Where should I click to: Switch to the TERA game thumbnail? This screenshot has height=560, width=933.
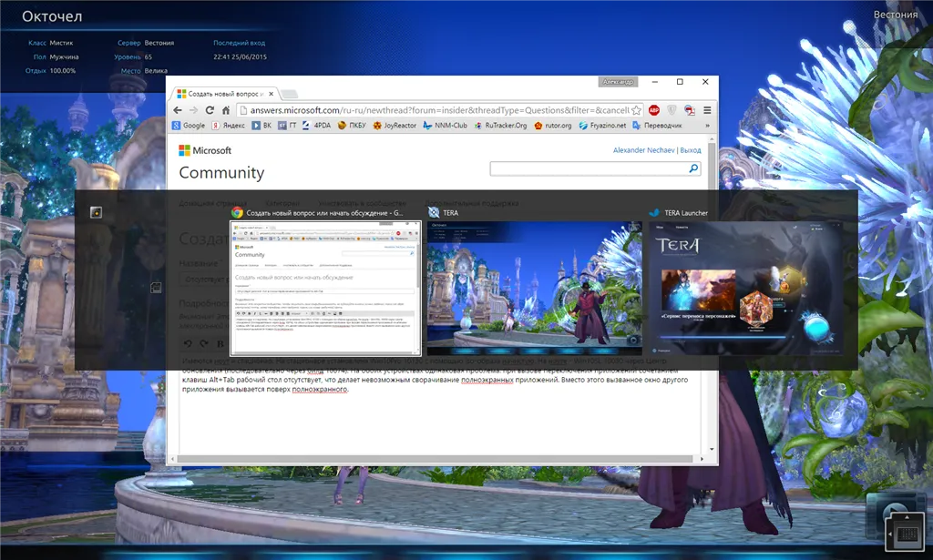[x=534, y=289]
